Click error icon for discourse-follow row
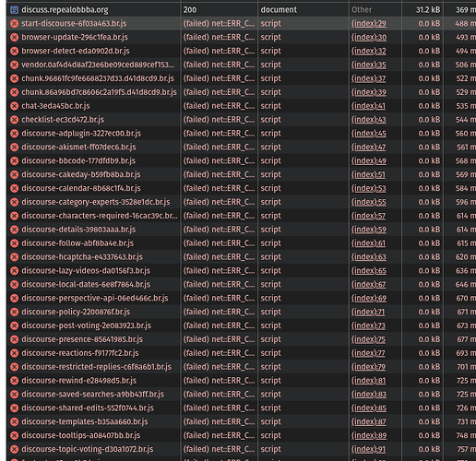This screenshot has width=476, height=461. [14, 243]
